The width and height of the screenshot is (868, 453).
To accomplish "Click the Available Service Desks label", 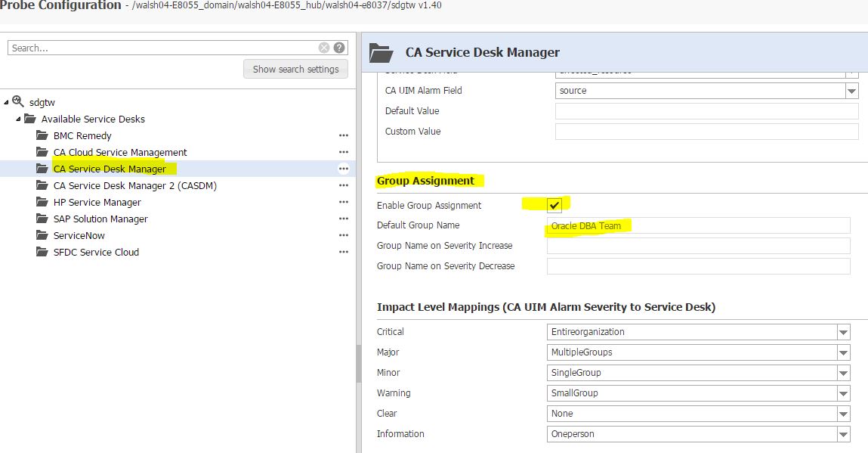I will (x=93, y=119).
